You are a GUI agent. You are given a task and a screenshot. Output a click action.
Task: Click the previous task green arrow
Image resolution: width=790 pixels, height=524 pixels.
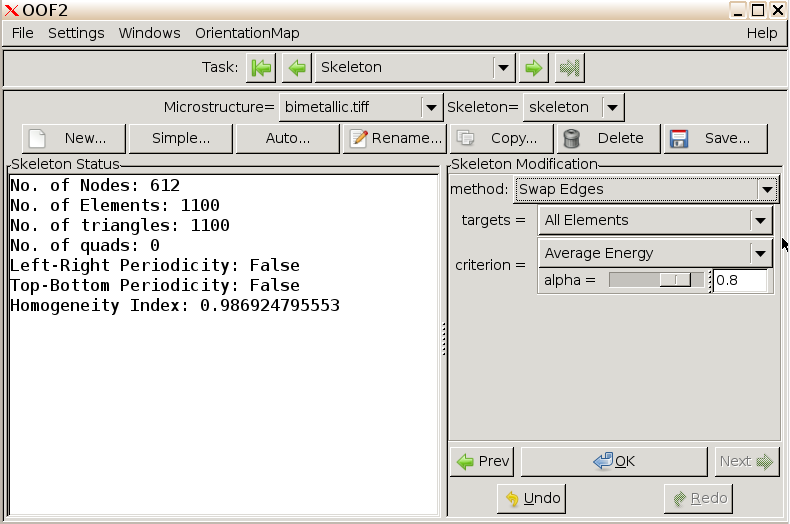(296, 68)
